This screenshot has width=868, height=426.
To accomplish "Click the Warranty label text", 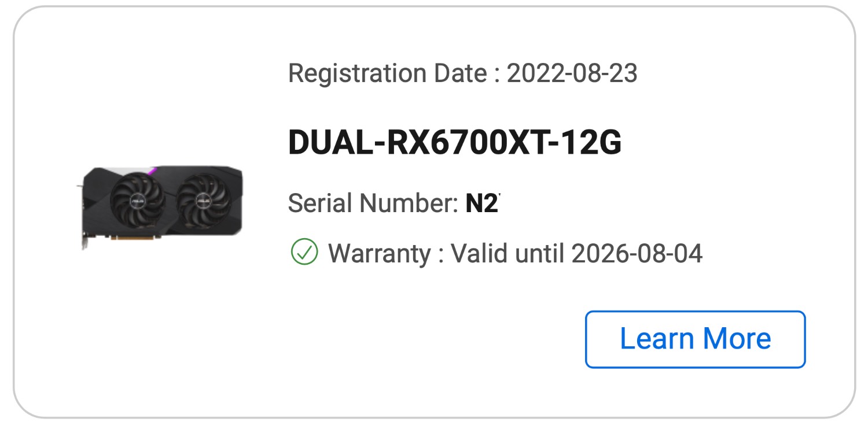I will [380, 253].
